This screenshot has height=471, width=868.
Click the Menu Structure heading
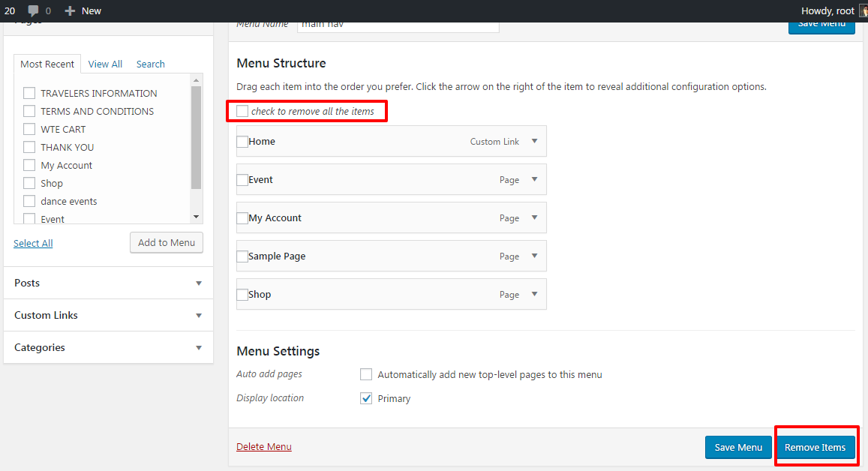281,63
